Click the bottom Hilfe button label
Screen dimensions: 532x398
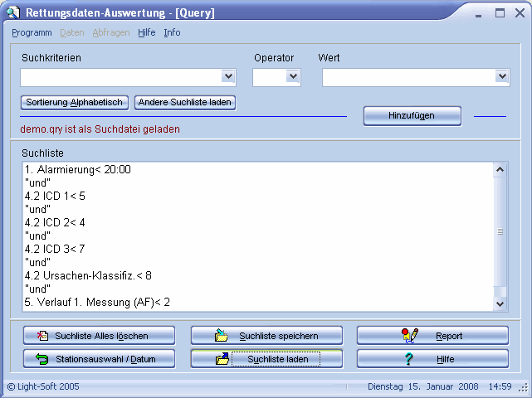pyautogui.click(x=445, y=359)
